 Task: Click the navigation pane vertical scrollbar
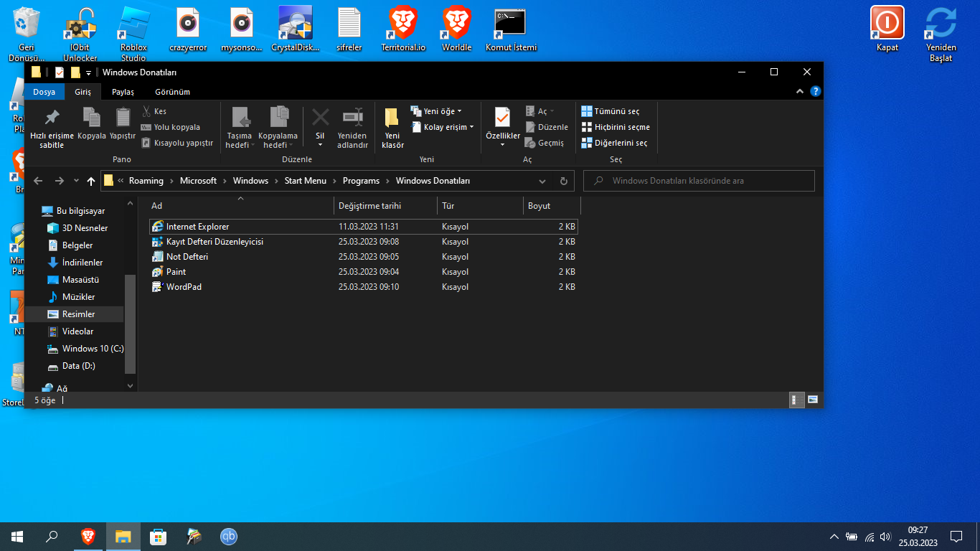[x=130, y=323]
